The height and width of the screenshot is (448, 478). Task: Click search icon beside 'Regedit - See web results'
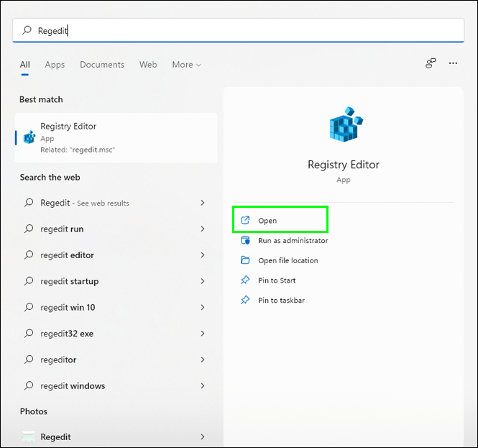29,203
